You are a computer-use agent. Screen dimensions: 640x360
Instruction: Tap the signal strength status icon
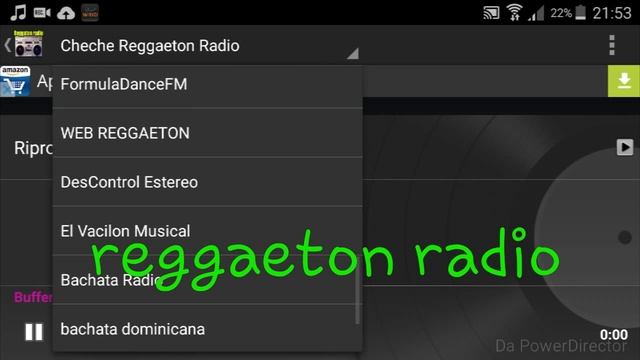tap(536, 13)
